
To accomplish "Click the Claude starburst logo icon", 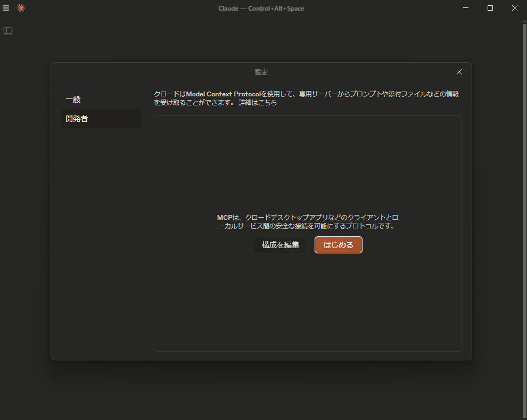I will pyautogui.click(x=21, y=8).
